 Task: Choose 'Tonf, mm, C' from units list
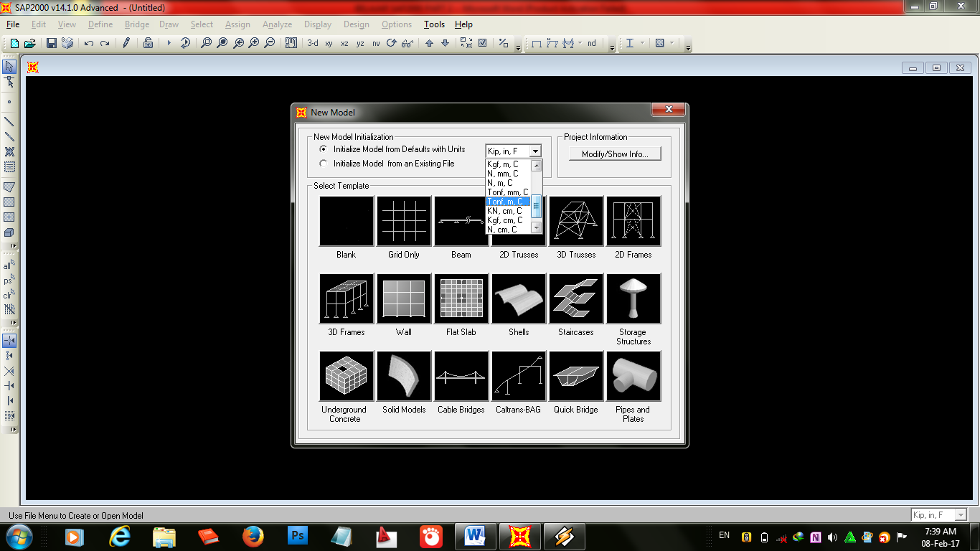tap(508, 192)
